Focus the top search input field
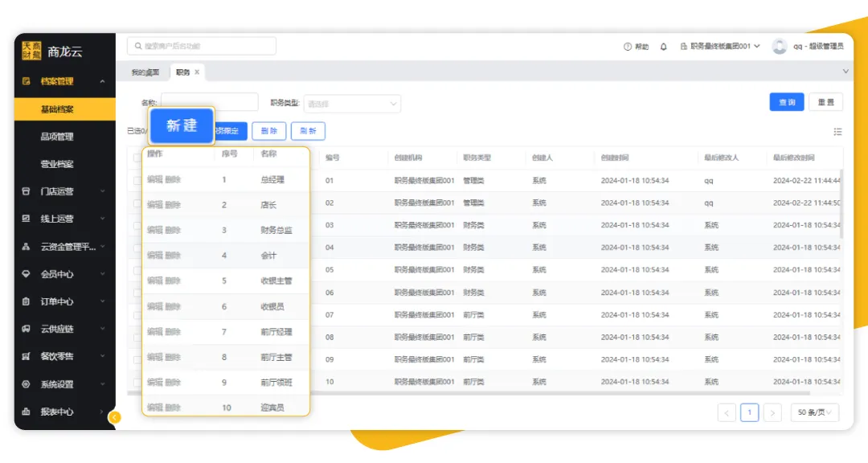 [202, 46]
